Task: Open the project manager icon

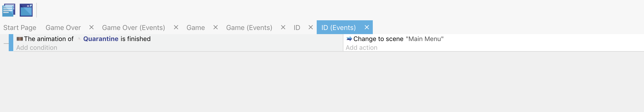Action: 9,10
